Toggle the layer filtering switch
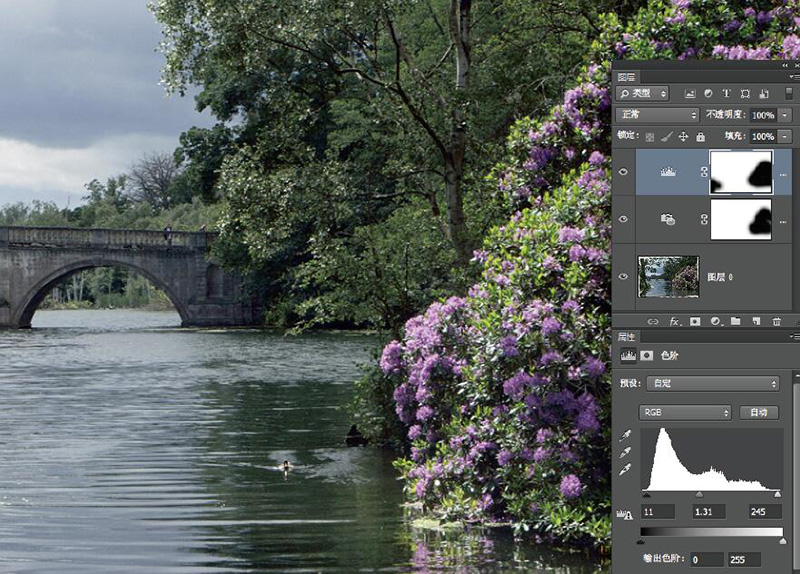 point(789,93)
